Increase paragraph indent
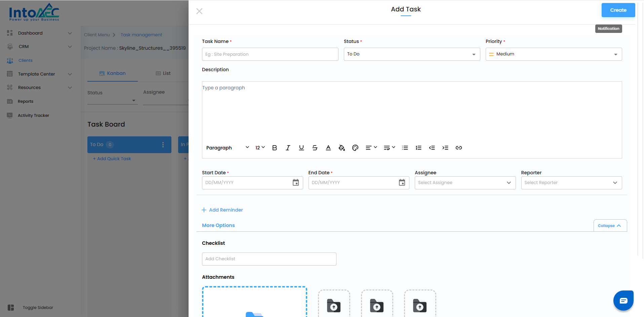 tap(445, 148)
